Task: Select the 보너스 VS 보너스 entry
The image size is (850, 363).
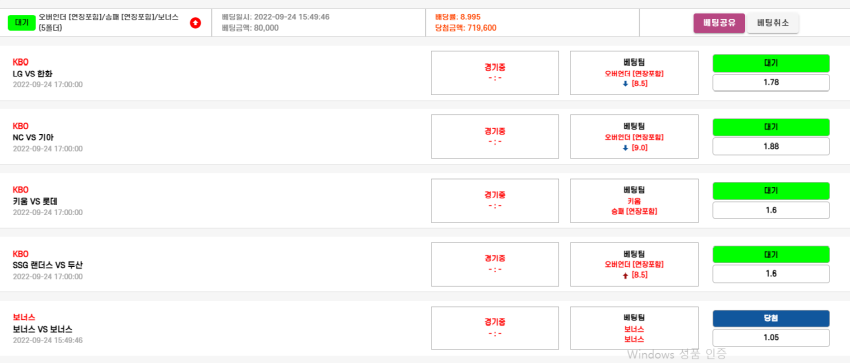Action: point(42,329)
